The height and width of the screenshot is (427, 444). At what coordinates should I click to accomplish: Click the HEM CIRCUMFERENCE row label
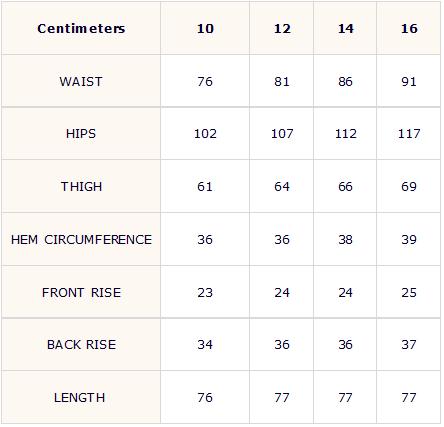[81, 239]
